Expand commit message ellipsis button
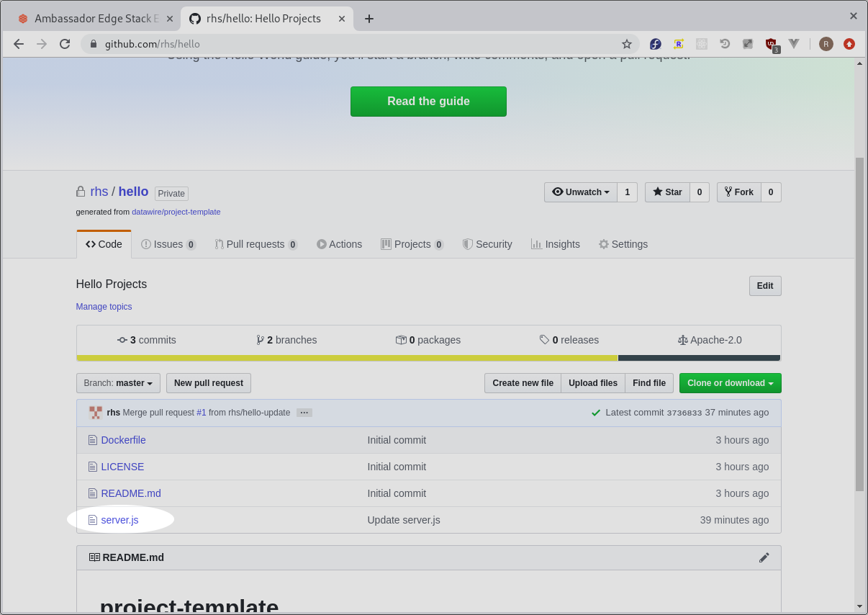The height and width of the screenshot is (615, 868). 304,413
